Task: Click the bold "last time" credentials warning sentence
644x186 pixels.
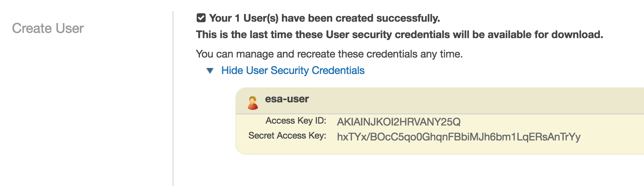Action: click(x=399, y=34)
